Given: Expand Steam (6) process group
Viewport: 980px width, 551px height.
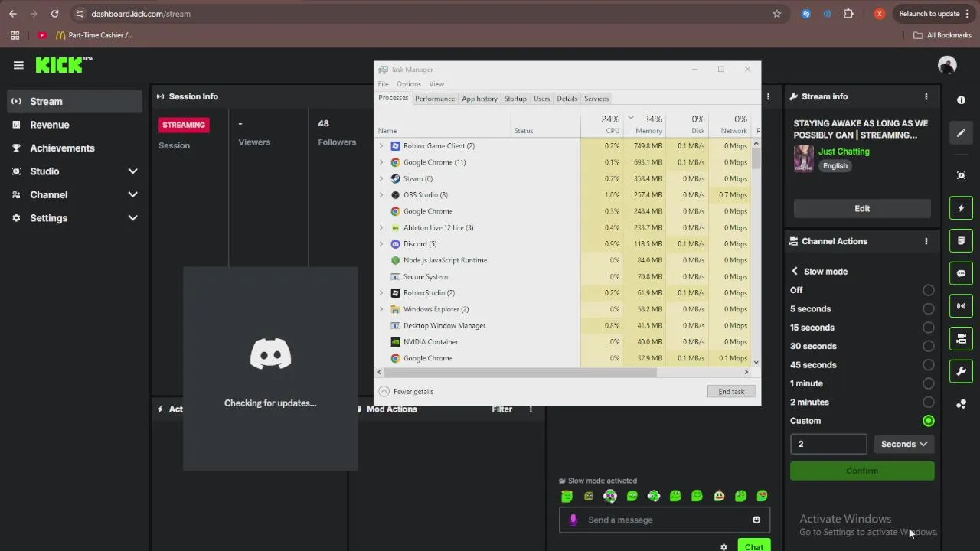Looking at the screenshot, I should pos(381,179).
